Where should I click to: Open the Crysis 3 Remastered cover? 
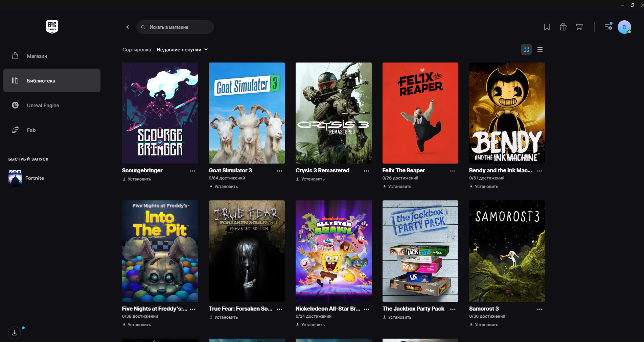[333, 113]
